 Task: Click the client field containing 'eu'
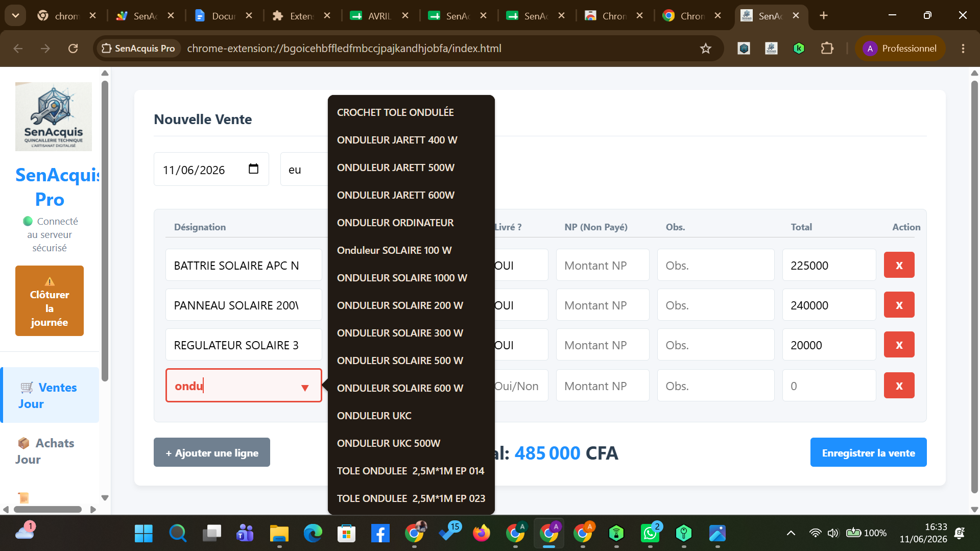click(304, 169)
